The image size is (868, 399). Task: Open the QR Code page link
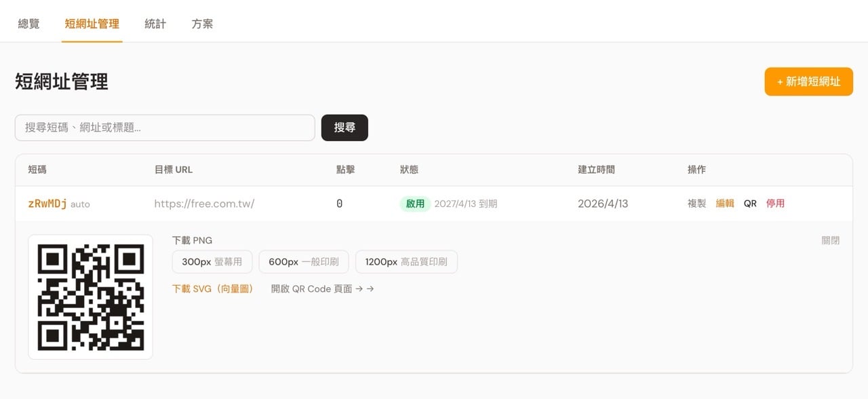(322, 289)
